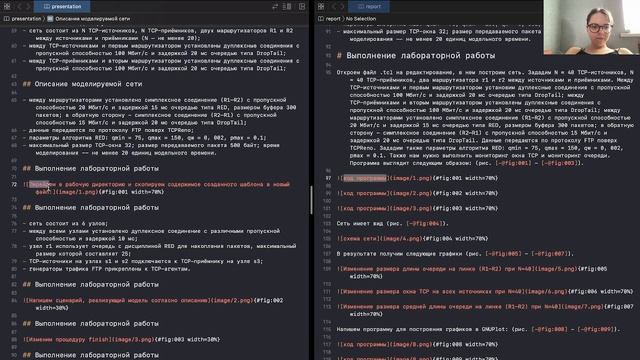Click '(image/3.png)' path in presentation editor
Viewport: 640px width, 360px height.
132,339
